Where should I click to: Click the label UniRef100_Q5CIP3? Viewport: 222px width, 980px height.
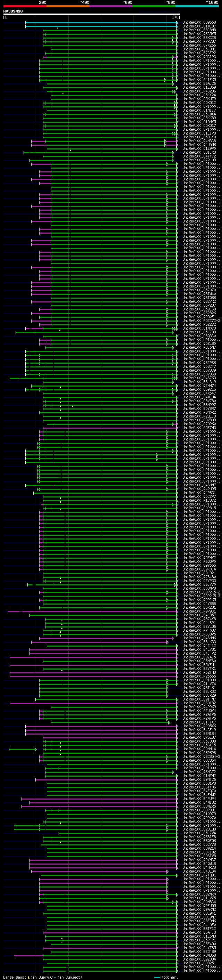coord(199,57)
